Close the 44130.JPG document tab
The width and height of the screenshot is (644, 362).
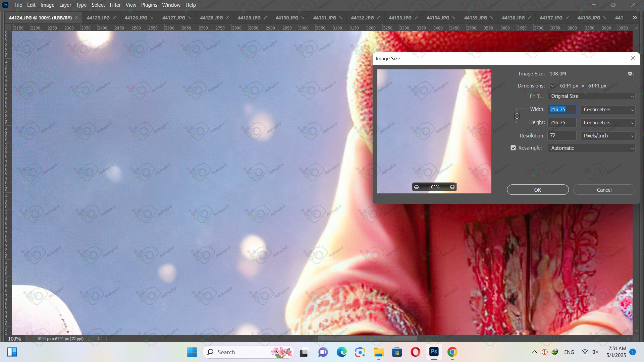coord(303,18)
